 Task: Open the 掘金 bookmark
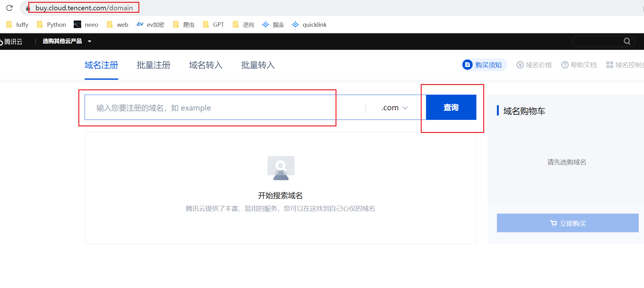click(x=273, y=25)
